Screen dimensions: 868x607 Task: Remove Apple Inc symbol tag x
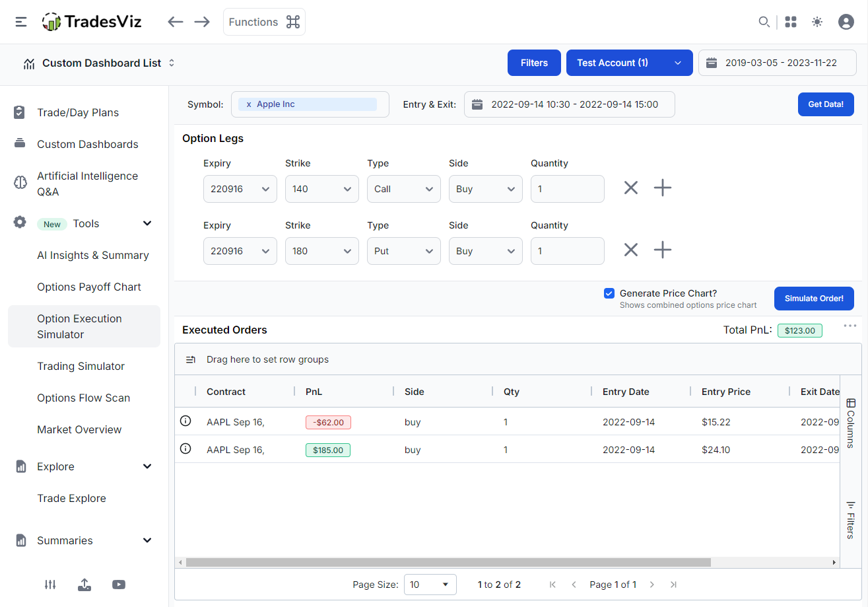coord(249,104)
